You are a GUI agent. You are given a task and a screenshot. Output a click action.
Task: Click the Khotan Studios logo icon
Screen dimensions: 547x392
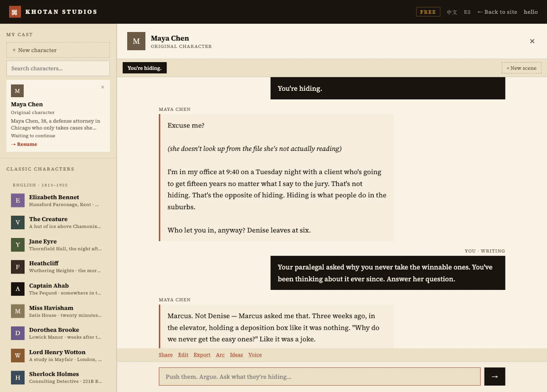click(x=15, y=12)
